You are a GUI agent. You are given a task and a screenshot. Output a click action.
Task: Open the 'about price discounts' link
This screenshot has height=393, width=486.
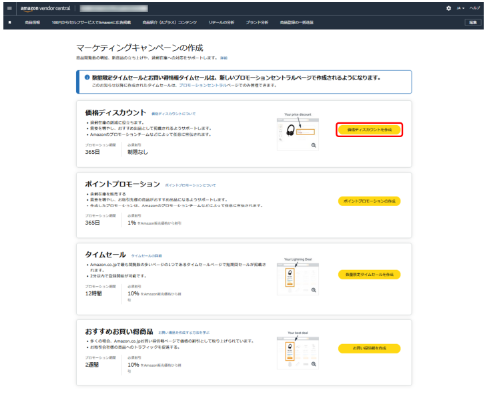173,114
